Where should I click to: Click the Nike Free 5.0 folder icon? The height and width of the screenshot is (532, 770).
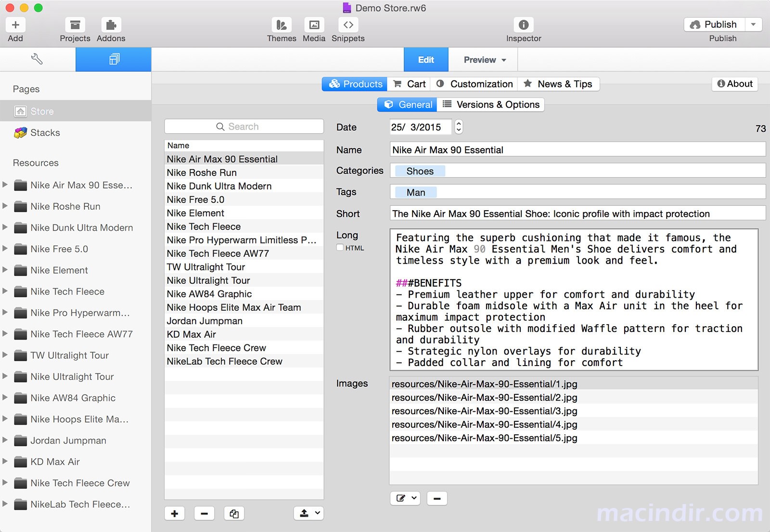click(20, 249)
